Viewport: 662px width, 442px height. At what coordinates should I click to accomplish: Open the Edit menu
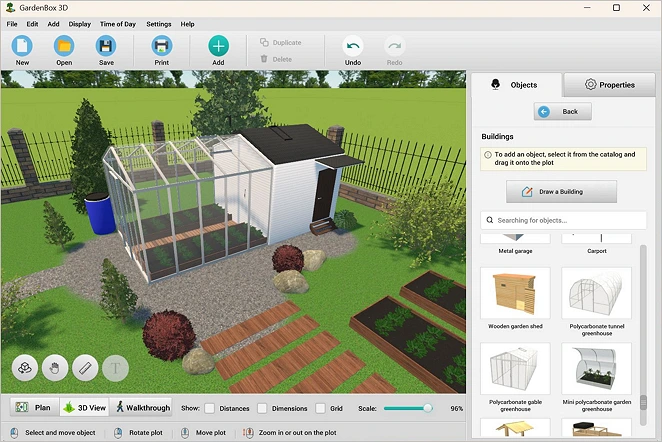32,24
